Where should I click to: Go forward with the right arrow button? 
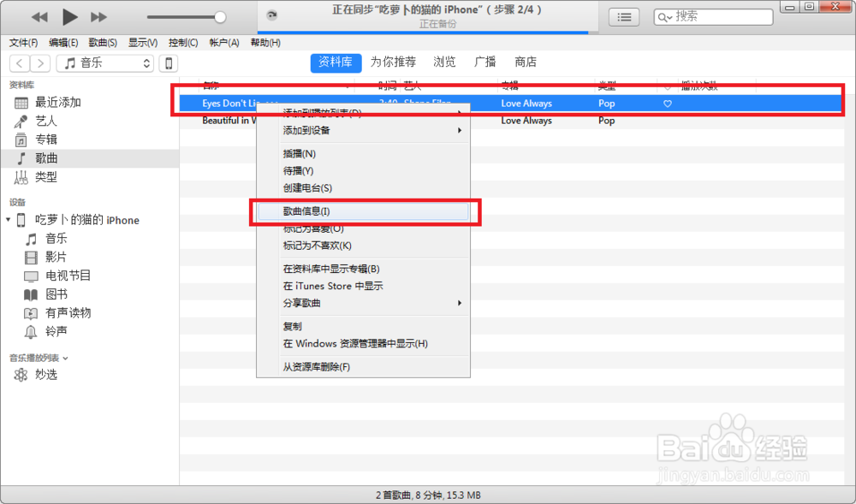40,63
